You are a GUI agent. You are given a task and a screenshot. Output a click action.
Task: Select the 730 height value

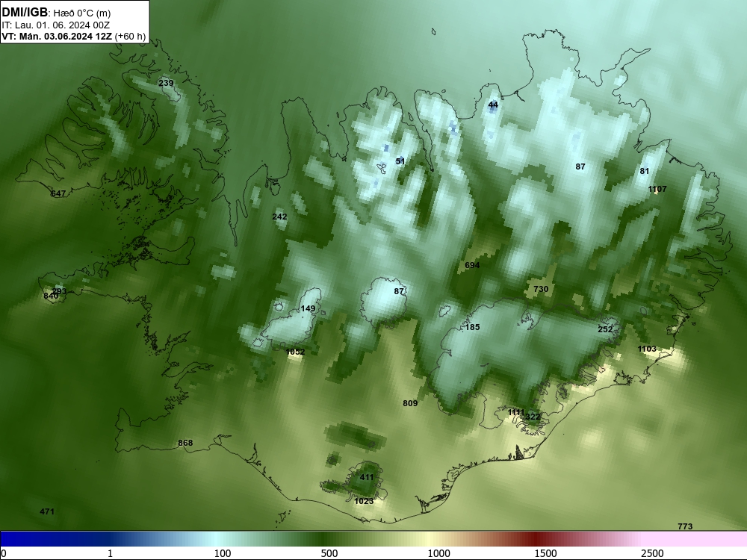tap(541, 289)
